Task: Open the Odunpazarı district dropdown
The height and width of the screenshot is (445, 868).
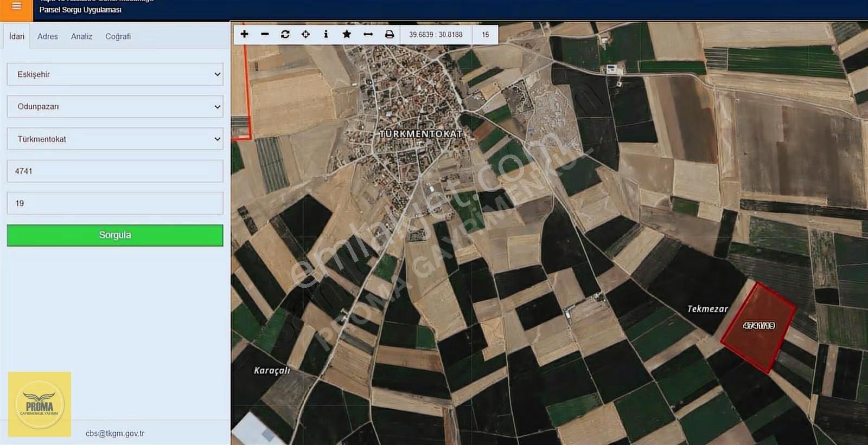Action: click(x=114, y=107)
